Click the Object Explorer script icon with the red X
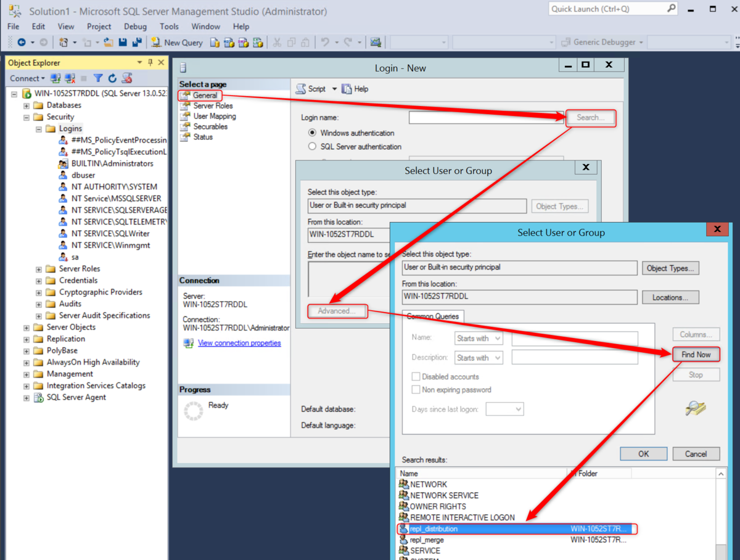This screenshot has height=560, width=740. 127,78
